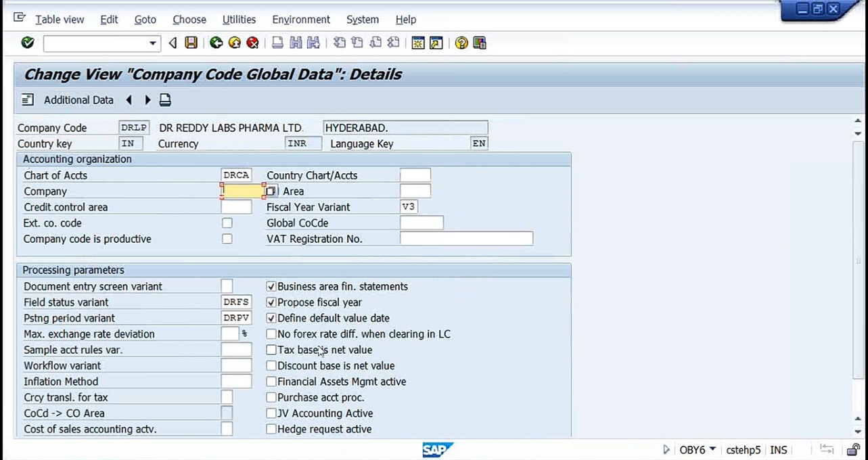The width and height of the screenshot is (868, 460).
Task: Open the Environment menu
Action: pyautogui.click(x=301, y=19)
